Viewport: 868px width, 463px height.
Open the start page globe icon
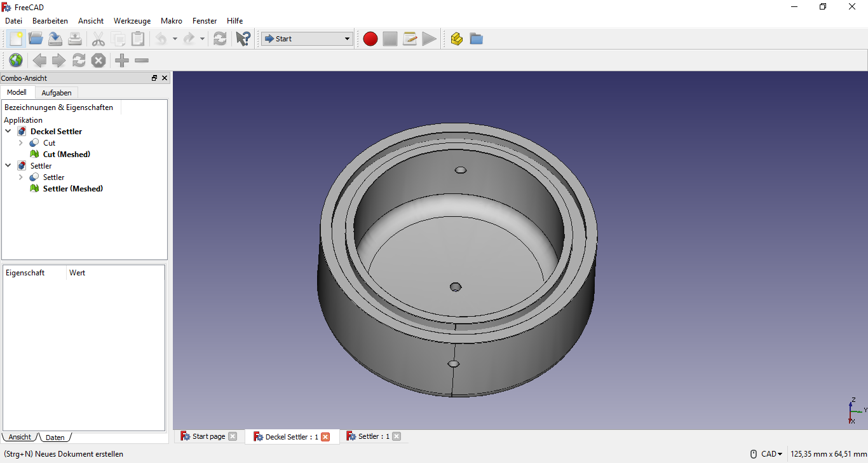tap(16, 60)
